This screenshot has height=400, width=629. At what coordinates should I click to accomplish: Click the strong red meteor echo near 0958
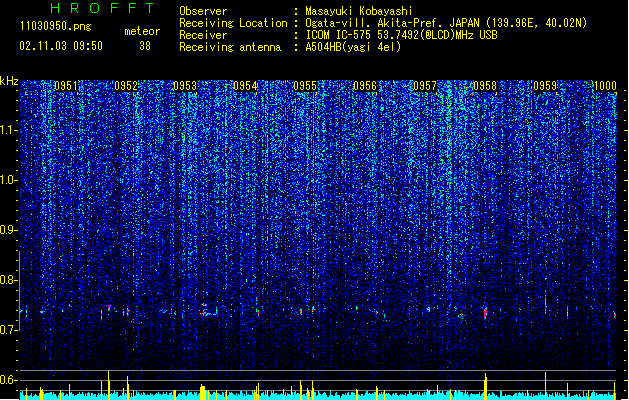point(485,313)
